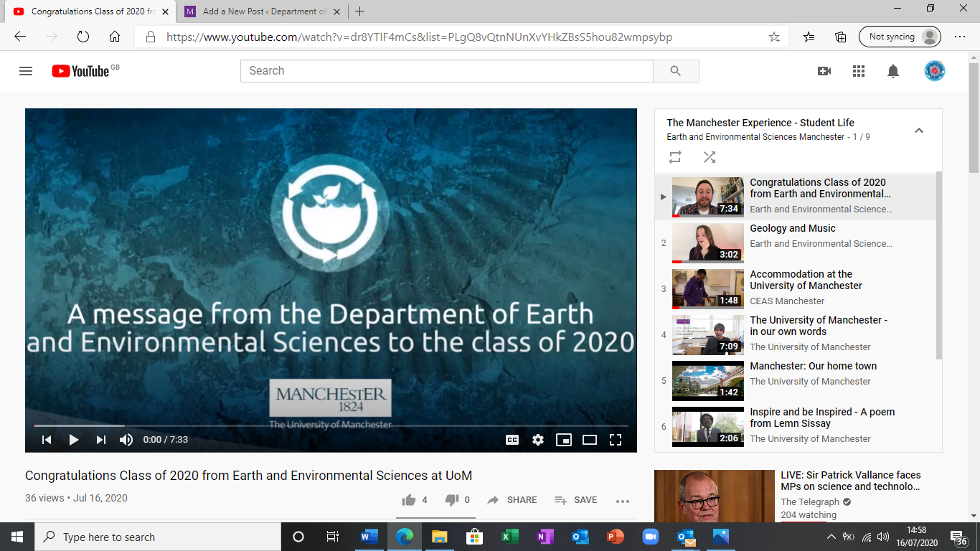Dislike the video with thumbs down
The image size is (980, 551).
tap(457, 500)
